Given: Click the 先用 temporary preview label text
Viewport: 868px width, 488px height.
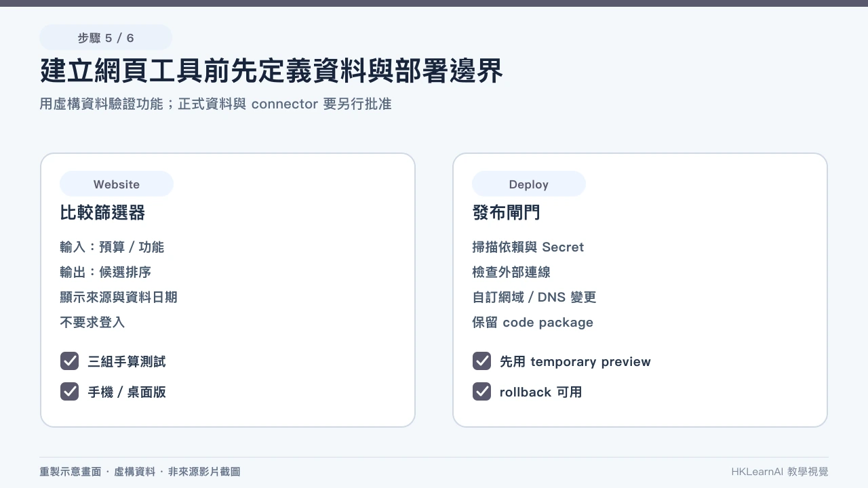Looking at the screenshot, I should point(575,361).
